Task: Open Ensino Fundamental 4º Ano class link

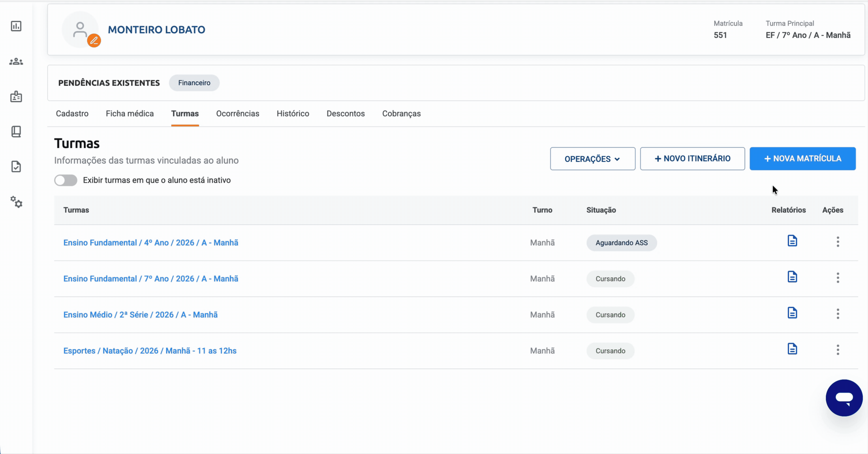Action: (x=151, y=243)
